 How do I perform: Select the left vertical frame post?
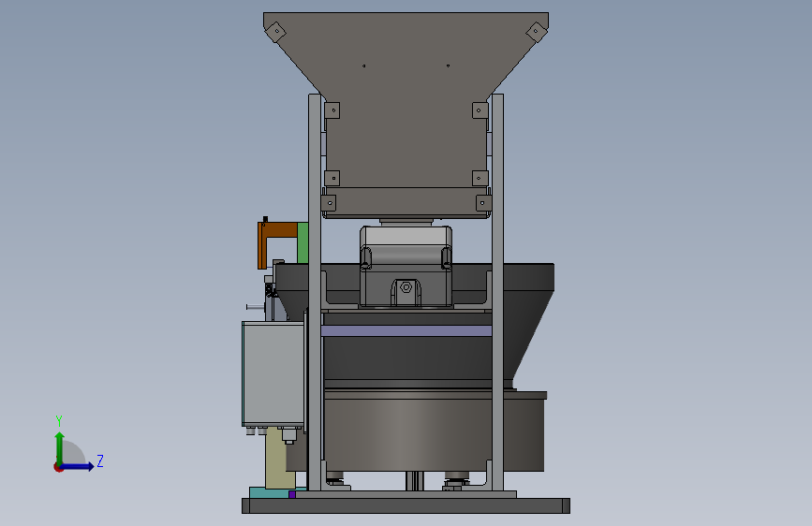pyautogui.click(x=315, y=291)
